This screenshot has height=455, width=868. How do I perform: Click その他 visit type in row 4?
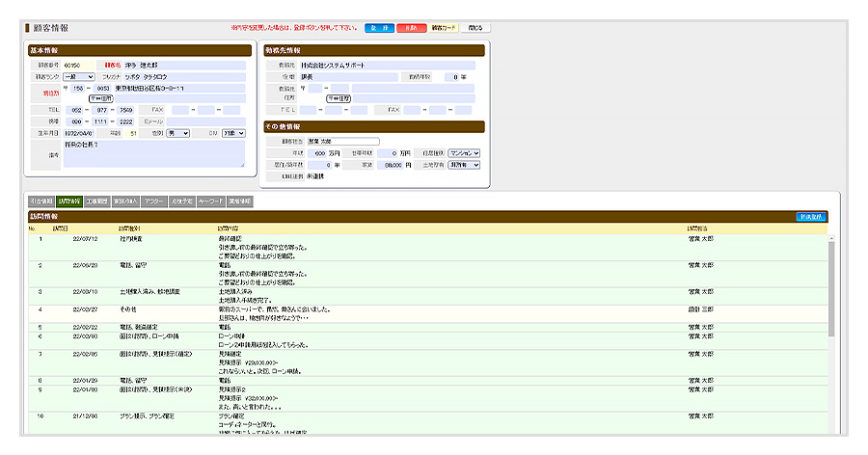click(x=128, y=309)
